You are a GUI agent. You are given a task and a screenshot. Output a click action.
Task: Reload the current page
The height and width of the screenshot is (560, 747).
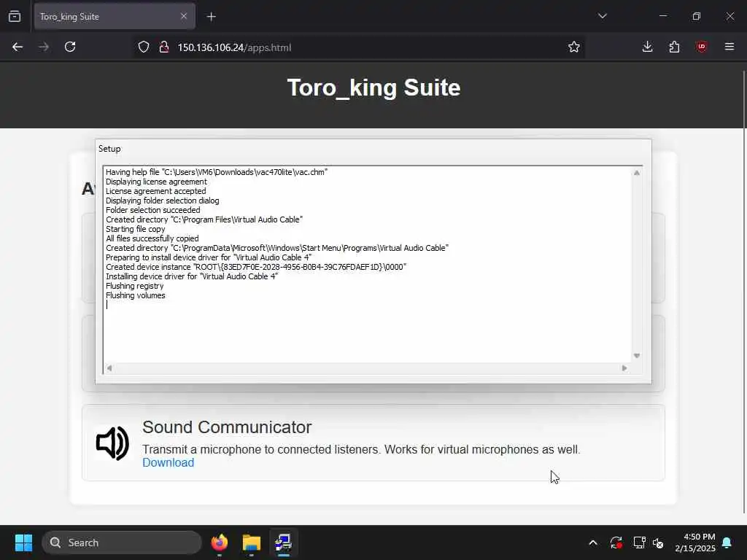click(70, 47)
